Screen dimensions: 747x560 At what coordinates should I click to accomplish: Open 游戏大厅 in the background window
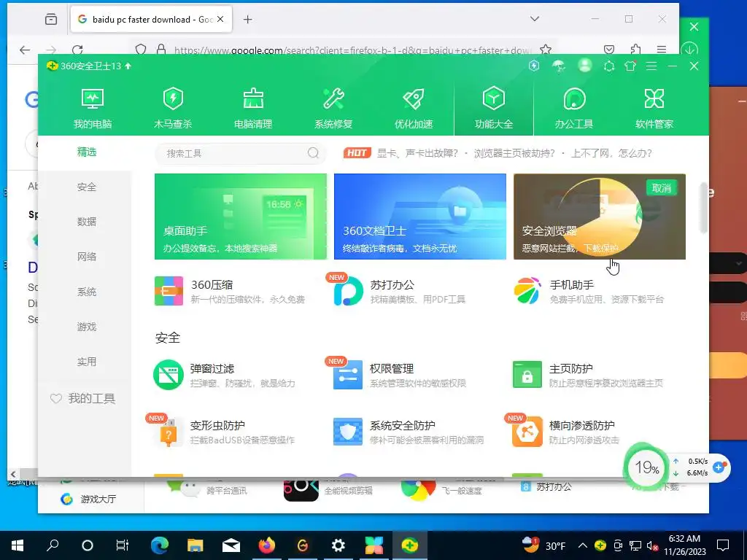point(88,499)
